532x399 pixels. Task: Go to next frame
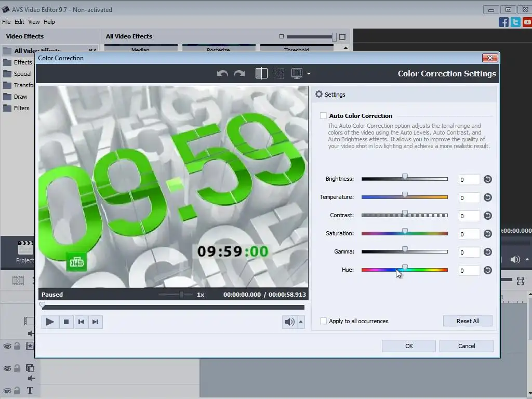pyautogui.click(x=96, y=322)
